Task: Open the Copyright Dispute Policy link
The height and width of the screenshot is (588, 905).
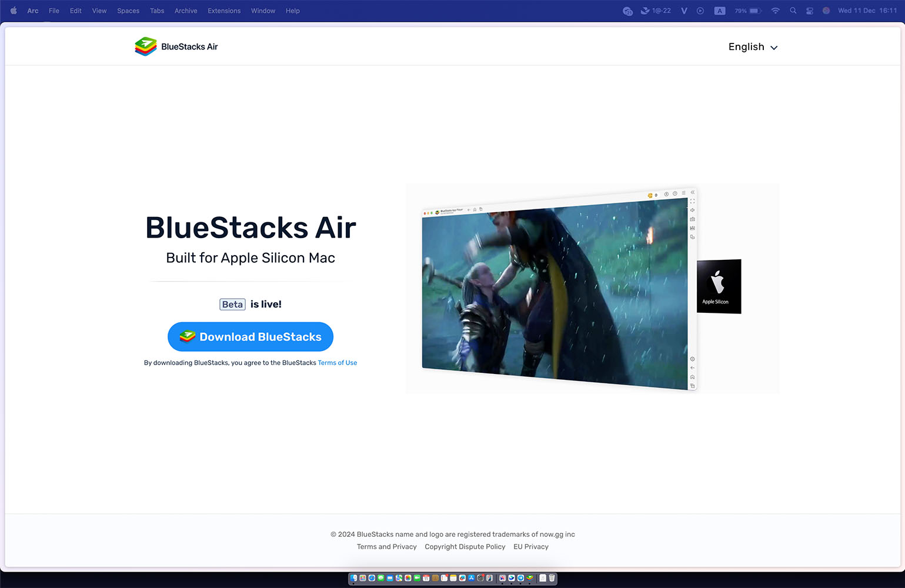Action: click(x=465, y=547)
